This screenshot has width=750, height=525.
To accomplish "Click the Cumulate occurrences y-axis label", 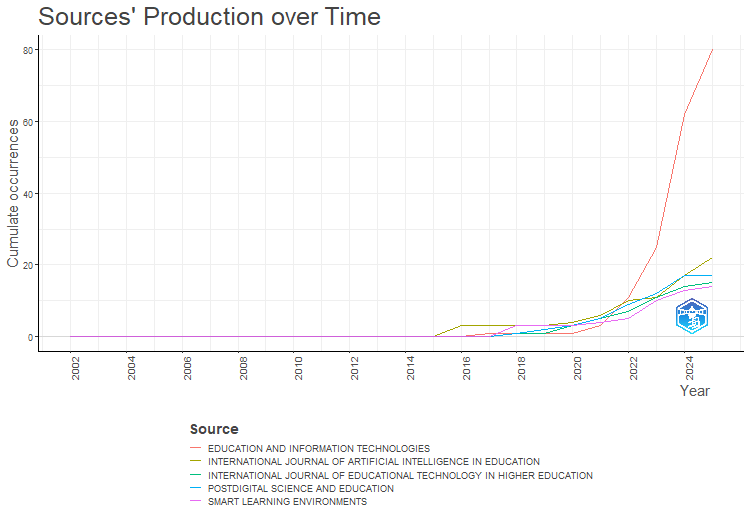I will tap(13, 192).
